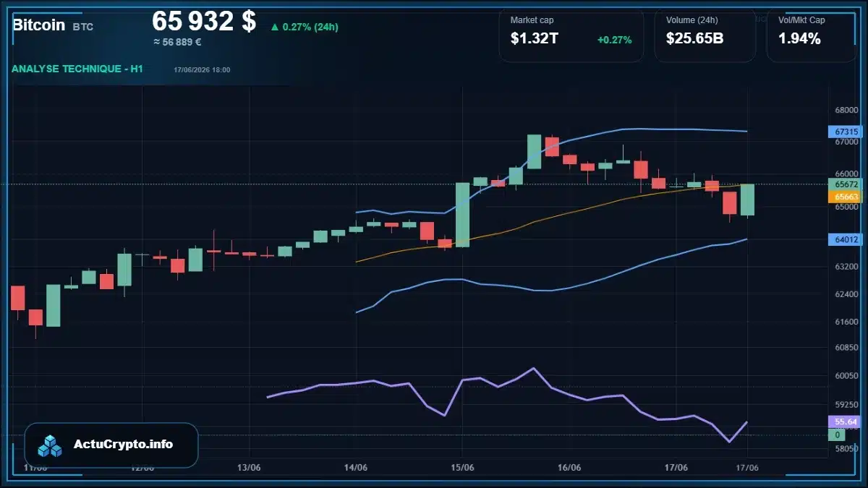Click the 59250 price axis label
The height and width of the screenshot is (488, 868).
click(846, 405)
